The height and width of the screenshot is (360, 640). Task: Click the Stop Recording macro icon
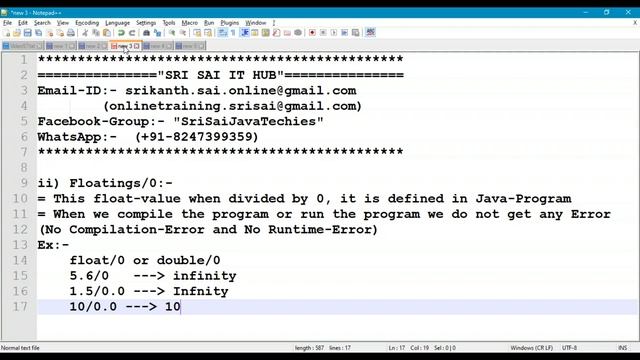[323, 33]
